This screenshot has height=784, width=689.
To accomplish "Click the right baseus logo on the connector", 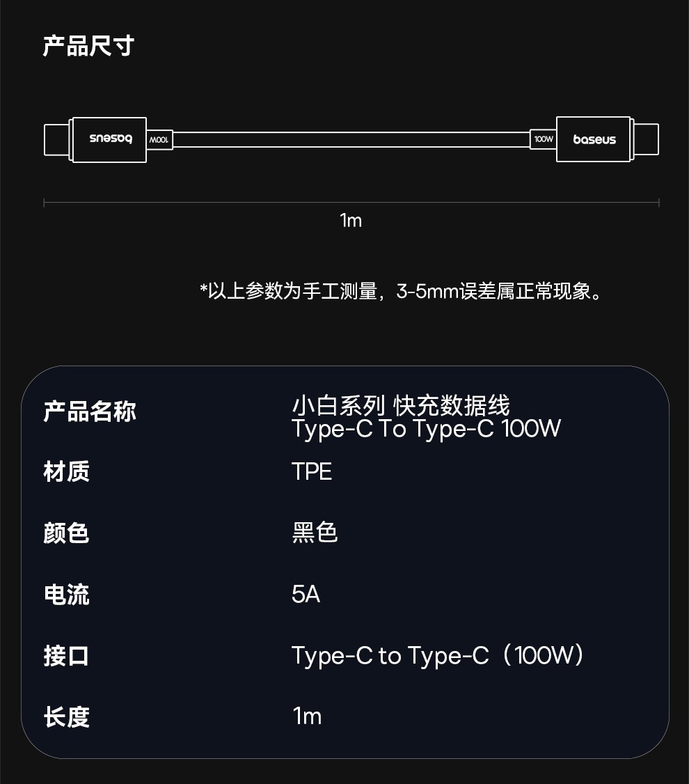I will [x=594, y=140].
